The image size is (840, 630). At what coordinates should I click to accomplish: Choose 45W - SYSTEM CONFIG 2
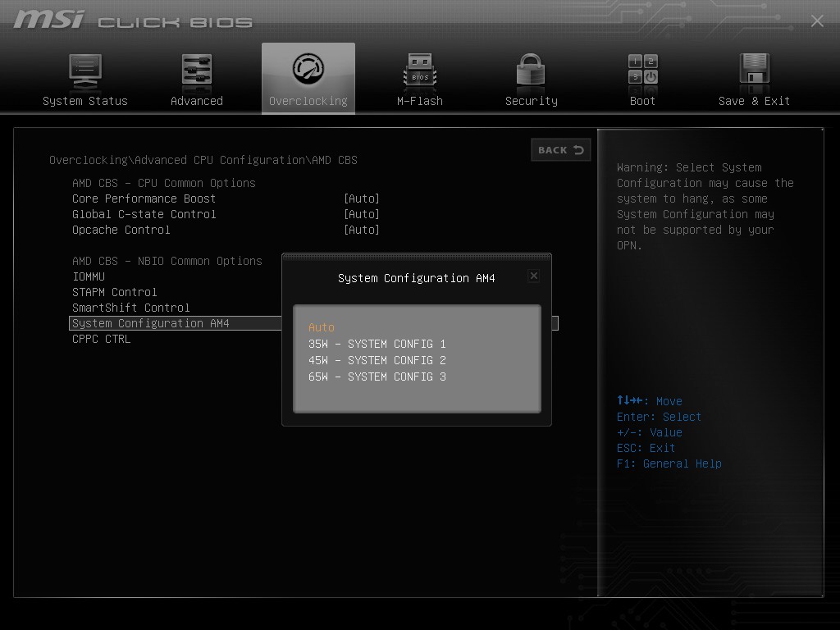377,361
